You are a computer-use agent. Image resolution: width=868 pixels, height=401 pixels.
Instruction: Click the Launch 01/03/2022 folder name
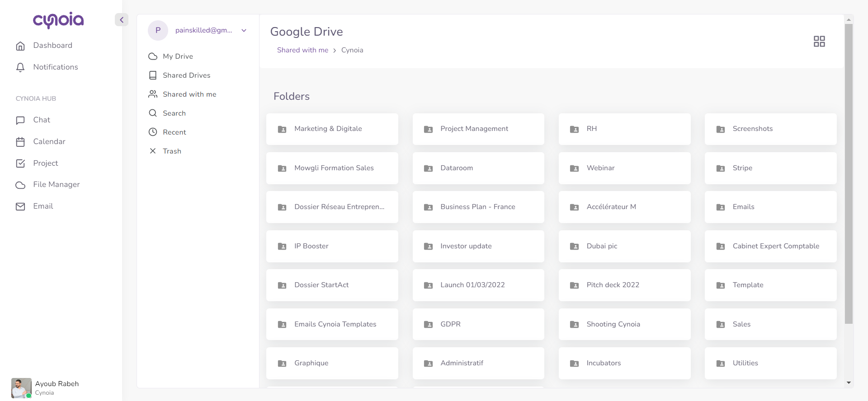tap(472, 285)
